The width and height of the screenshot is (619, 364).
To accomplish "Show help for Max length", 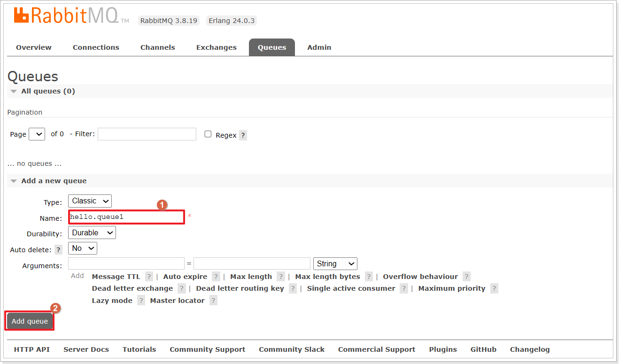I will point(281,277).
